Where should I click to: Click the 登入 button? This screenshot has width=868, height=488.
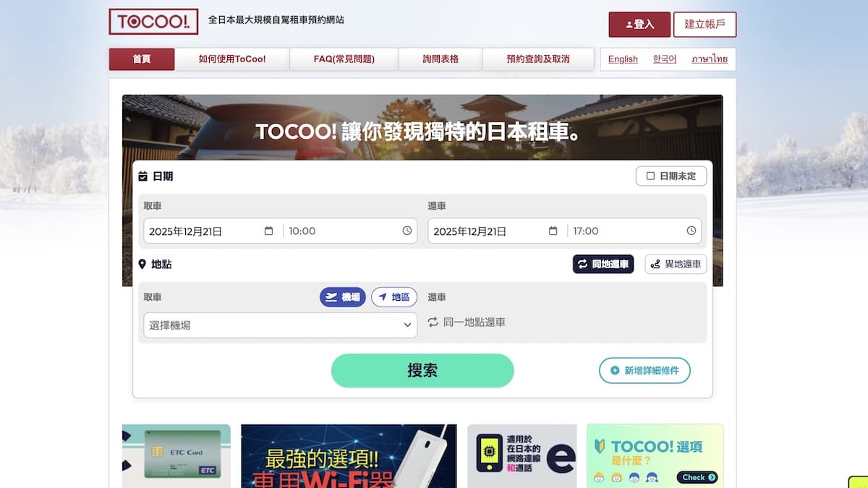tap(639, 25)
